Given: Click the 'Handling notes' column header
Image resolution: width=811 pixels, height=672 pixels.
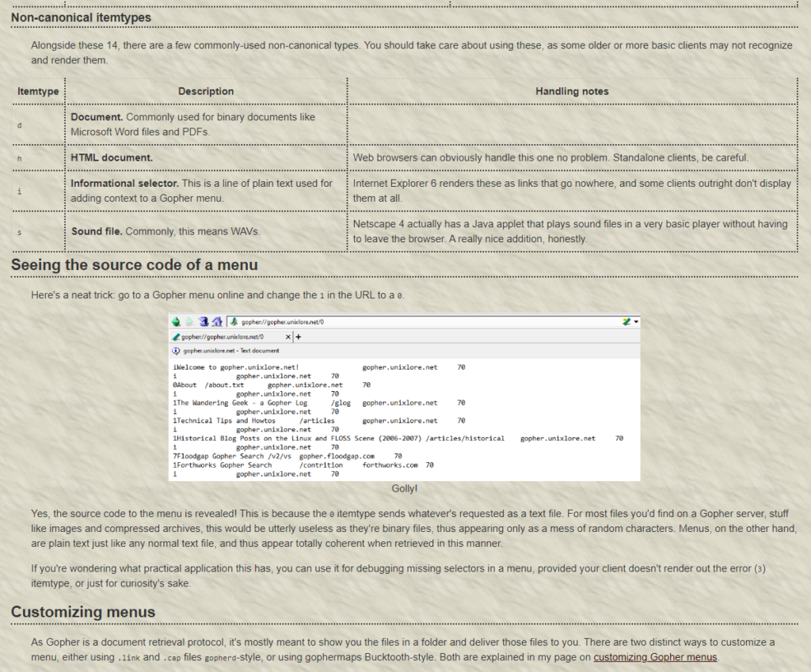Looking at the screenshot, I should 572,92.
